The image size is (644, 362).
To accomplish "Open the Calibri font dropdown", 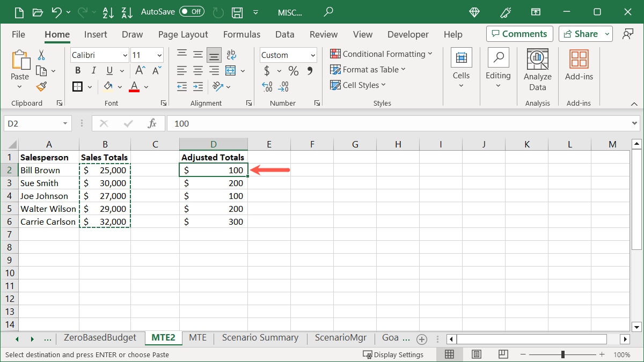I will (126, 55).
